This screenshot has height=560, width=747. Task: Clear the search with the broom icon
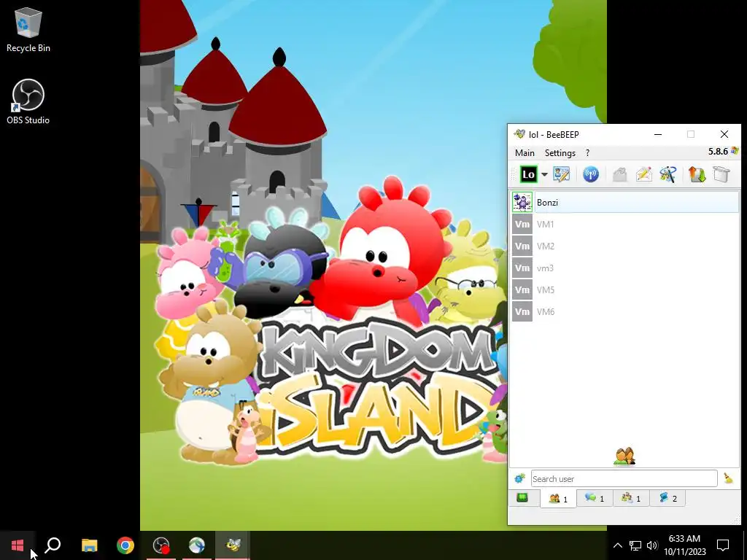[x=728, y=478]
